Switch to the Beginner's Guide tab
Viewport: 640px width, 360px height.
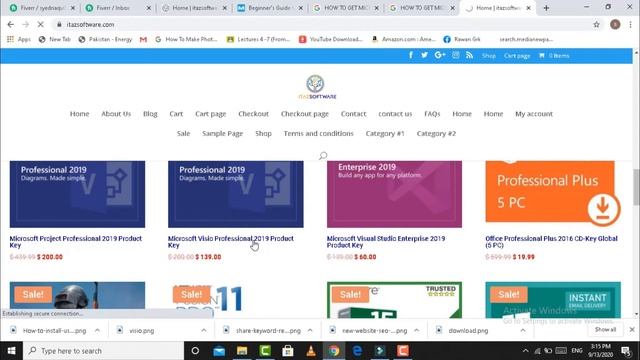click(x=270, y=8)
